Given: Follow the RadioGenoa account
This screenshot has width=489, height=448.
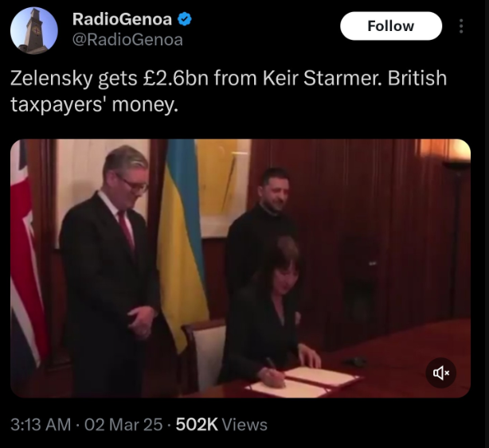Looking at the screenshot, I should click(391, 25).
